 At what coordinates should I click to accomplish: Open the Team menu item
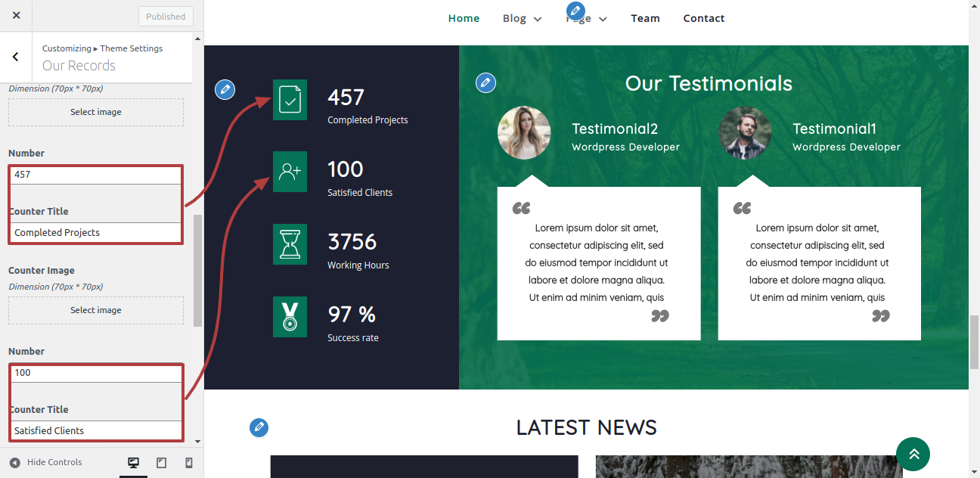[x=645, y=18]
